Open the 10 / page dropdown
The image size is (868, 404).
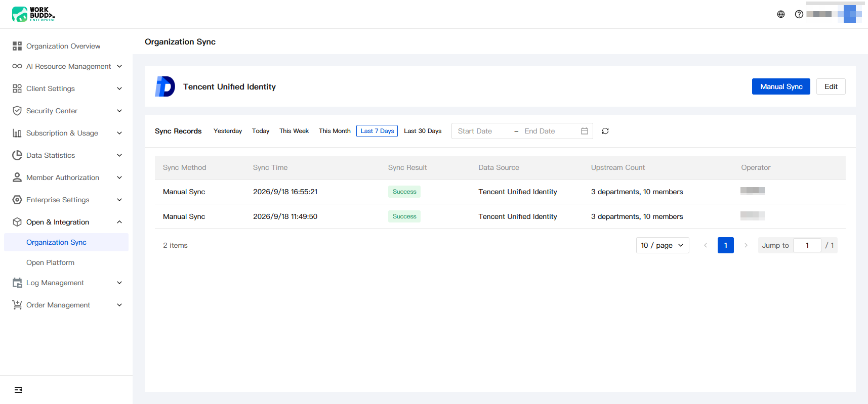(663, 245)
